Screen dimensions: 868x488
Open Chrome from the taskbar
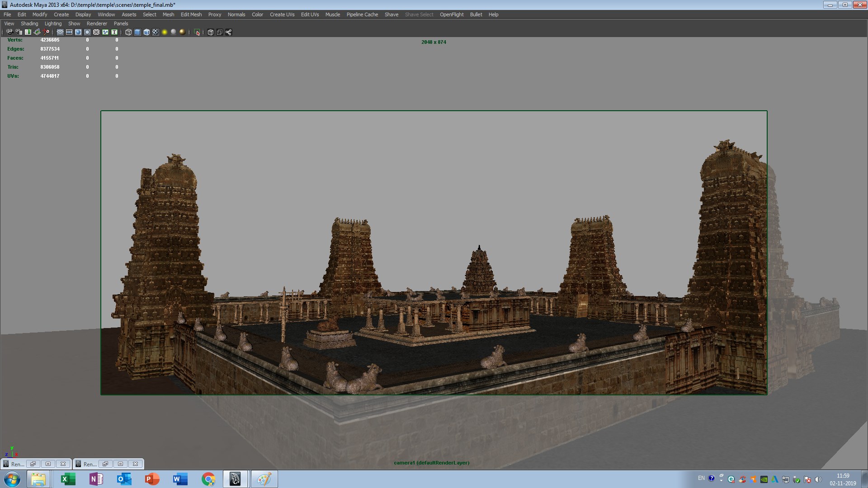(208, 479)
